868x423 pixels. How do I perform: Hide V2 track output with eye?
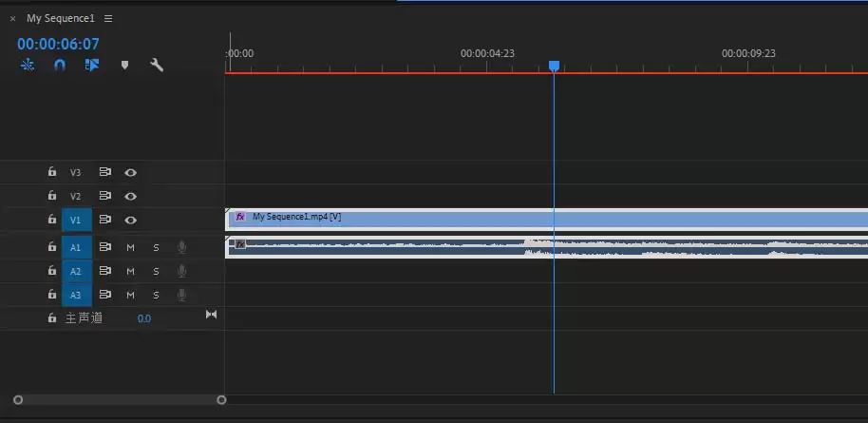click(130, 196)
